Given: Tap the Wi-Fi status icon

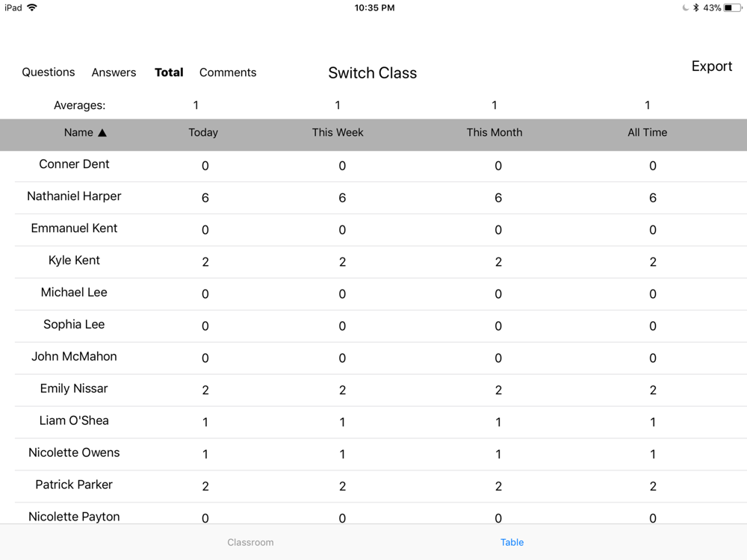Looking at the screenshot, I should [x=31, y=7].
